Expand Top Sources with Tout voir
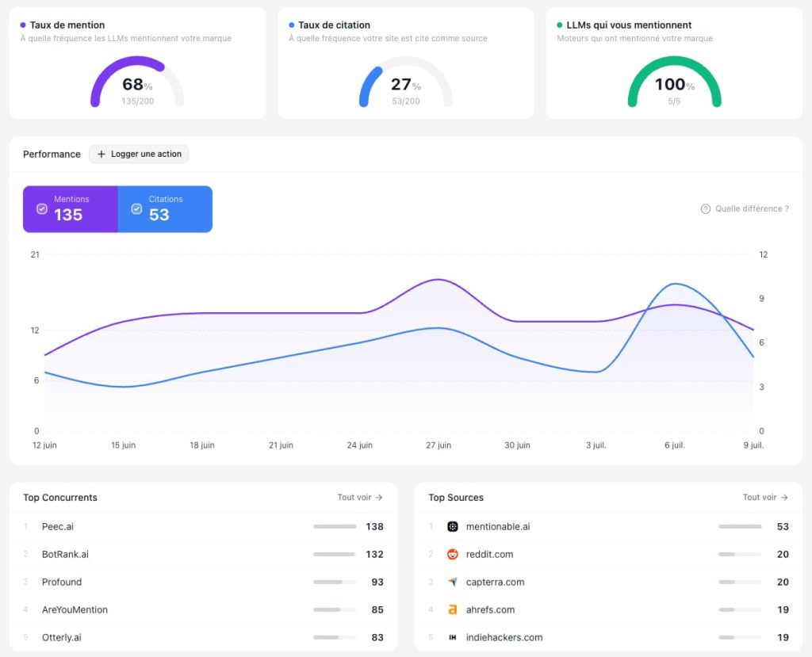This screenshot has height=657, width=812. [x=765, y=497]
